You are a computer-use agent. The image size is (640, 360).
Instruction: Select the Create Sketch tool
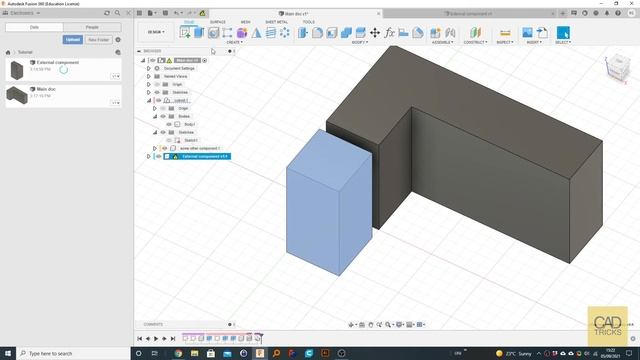click(185, 33)
